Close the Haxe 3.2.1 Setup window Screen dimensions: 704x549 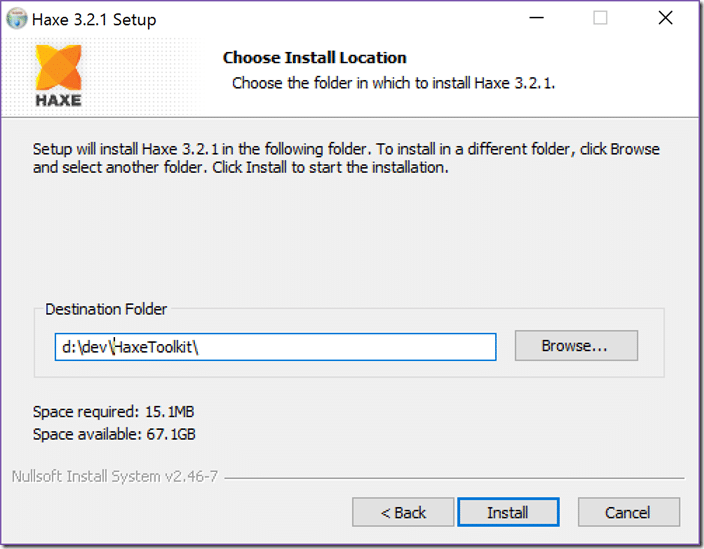[x=665, y=18]
